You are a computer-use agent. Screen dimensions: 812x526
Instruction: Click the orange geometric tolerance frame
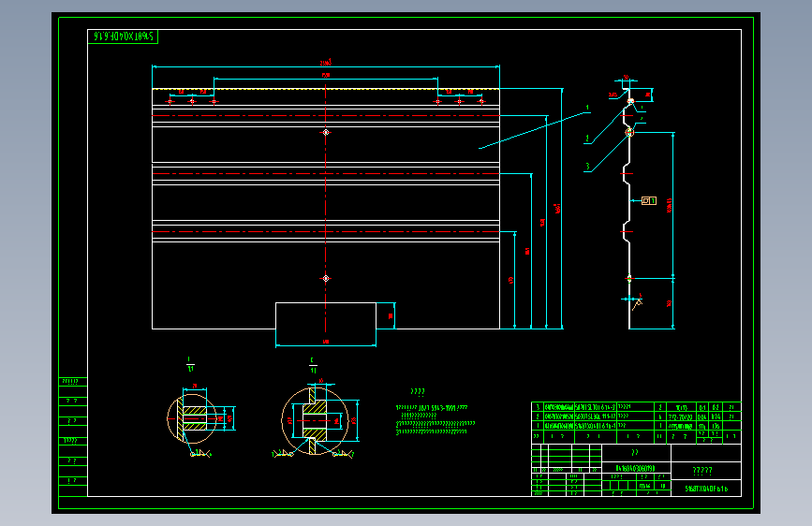click(649, 201)
